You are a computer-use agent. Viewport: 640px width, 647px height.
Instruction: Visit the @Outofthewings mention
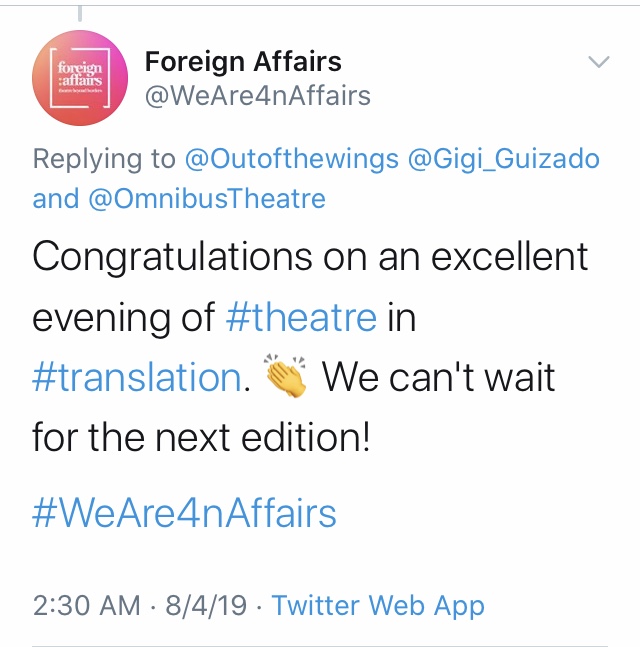click(x=292, y=159)
